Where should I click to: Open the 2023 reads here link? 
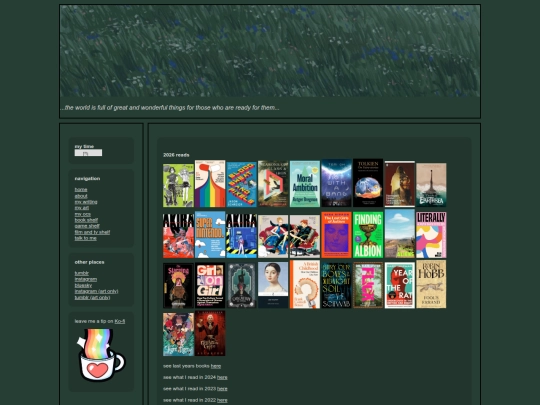222,389
